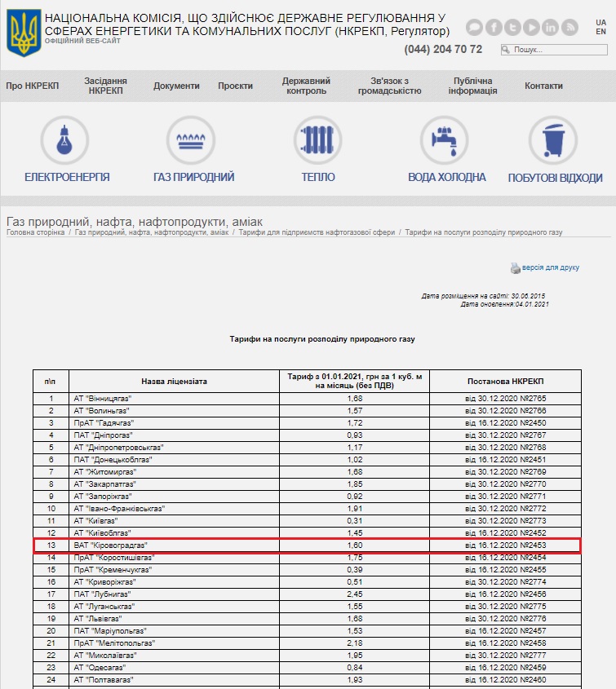Screen dimensions: 616x689
Task: Open the Державний контроль menu
Action: point(306,86)
